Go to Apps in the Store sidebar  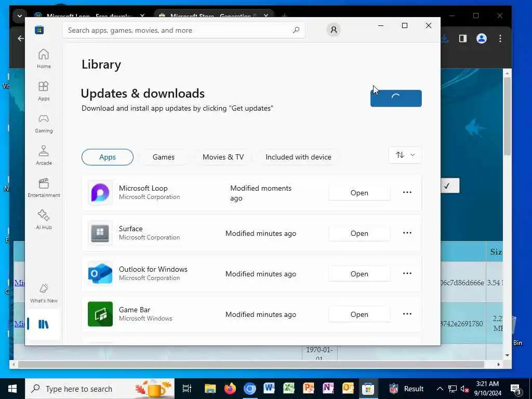(44, 91)
